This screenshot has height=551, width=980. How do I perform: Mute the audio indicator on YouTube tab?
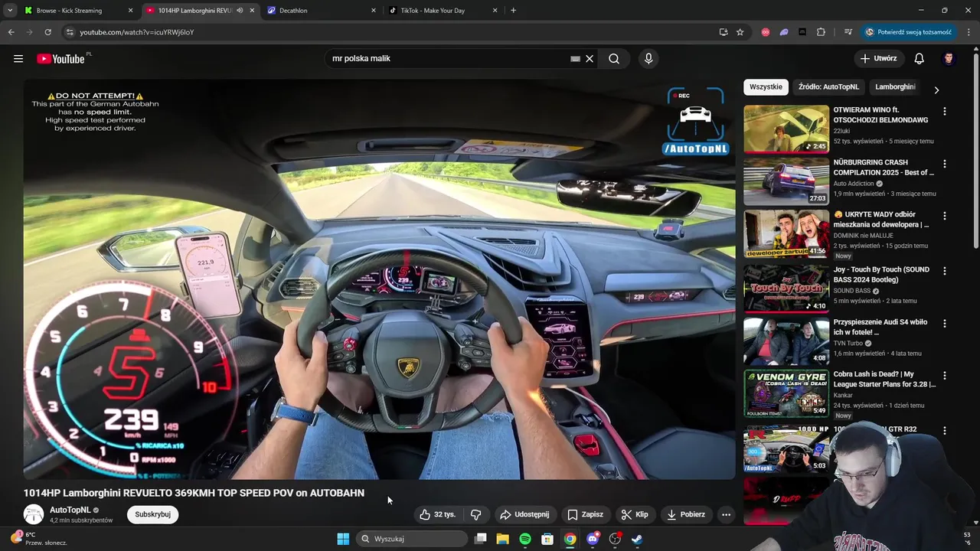[x=240, y=11]
